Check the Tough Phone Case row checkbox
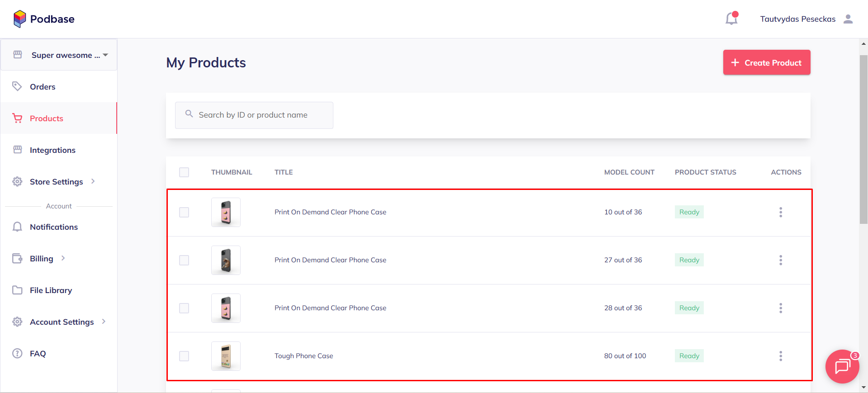 pyautogui.click(x=184, y=356)
